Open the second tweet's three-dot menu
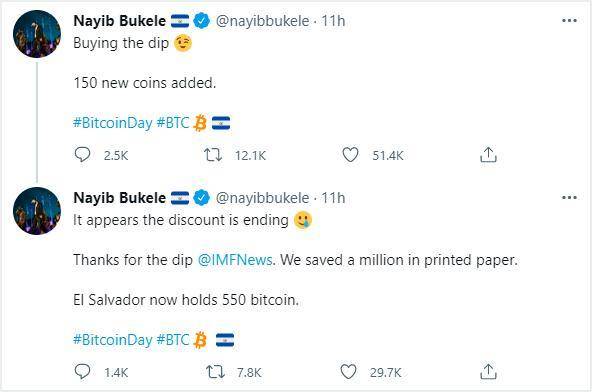Screen dimensions: 592x392 (569, 197)
